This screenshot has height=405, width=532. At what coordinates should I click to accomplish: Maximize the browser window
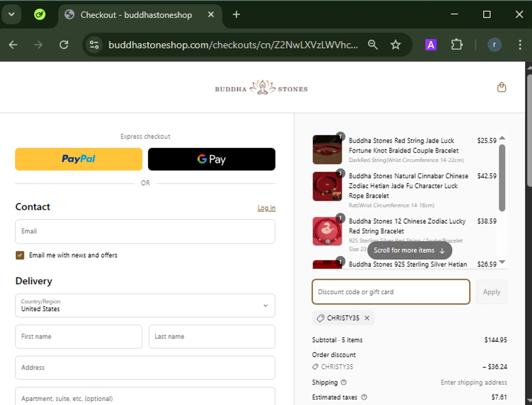click(x=487, y=15)
